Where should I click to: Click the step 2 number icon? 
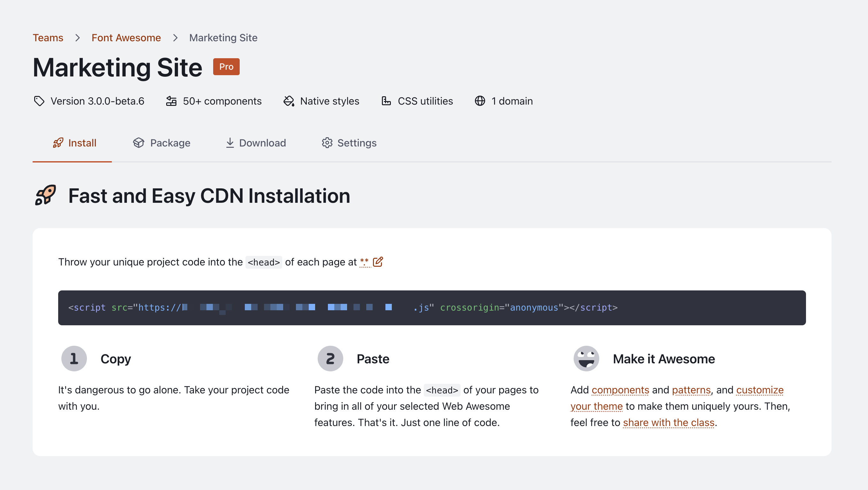(x=330, y=359)
